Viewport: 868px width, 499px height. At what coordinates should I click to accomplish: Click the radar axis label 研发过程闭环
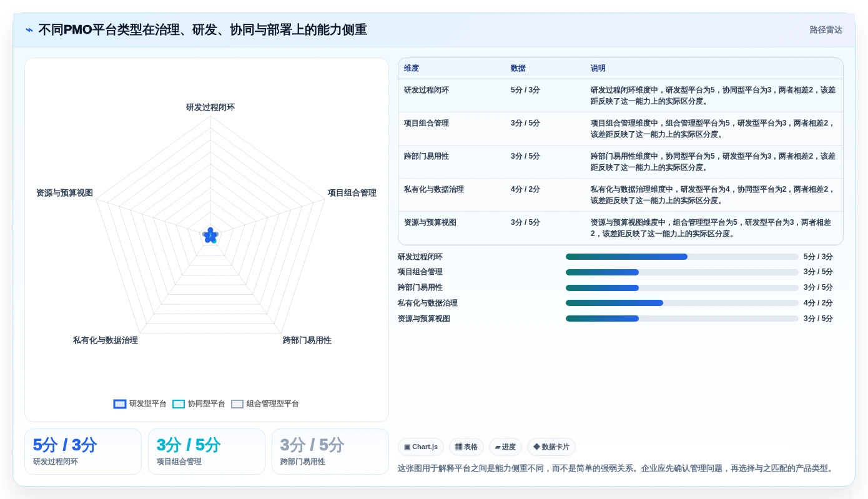tap(210, 107)
